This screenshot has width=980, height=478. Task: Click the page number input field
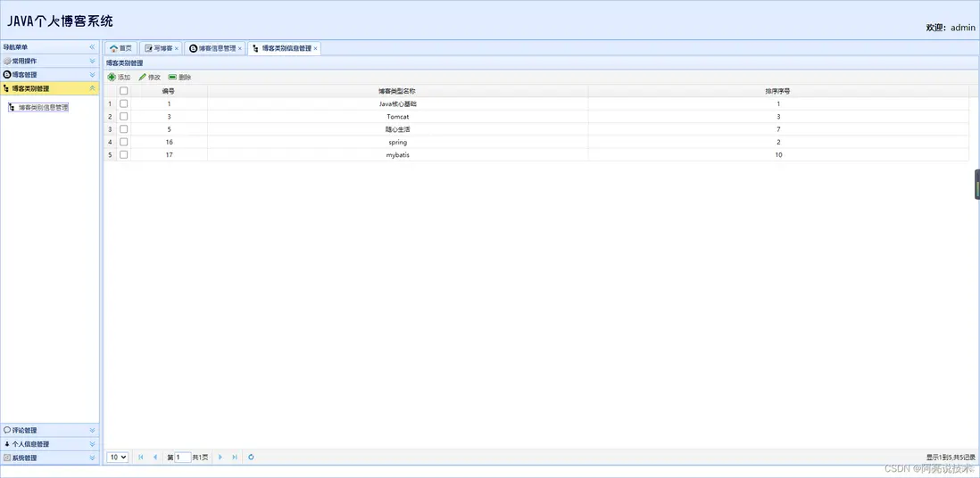point(182,457)
